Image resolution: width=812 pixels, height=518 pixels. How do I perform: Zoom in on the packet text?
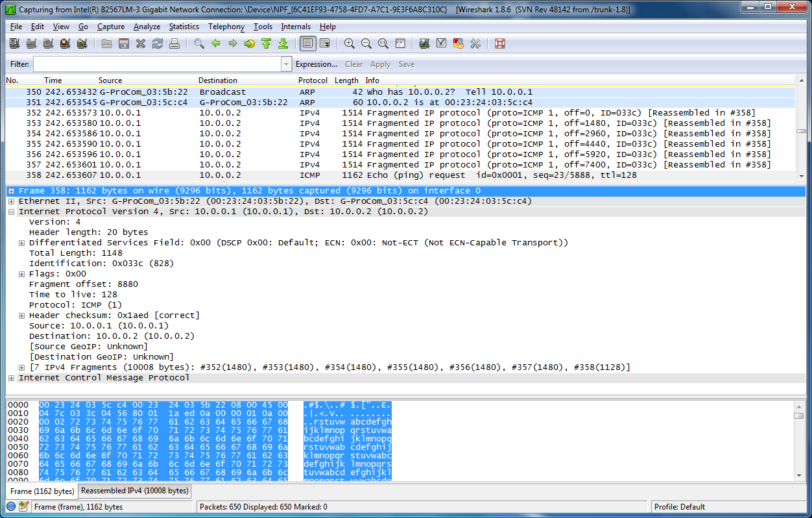350,43
